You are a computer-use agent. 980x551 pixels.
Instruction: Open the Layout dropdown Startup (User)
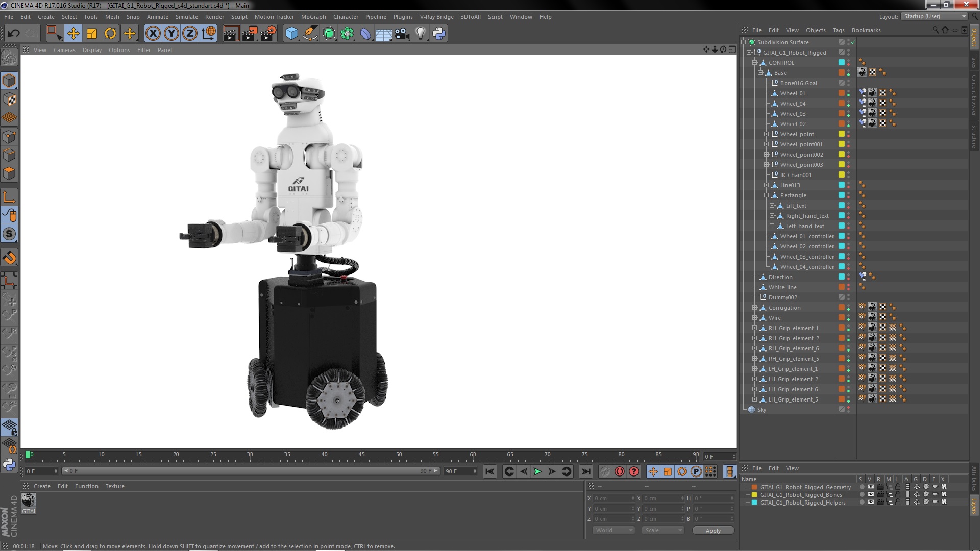pyautogui.click(x=934, y=17)
